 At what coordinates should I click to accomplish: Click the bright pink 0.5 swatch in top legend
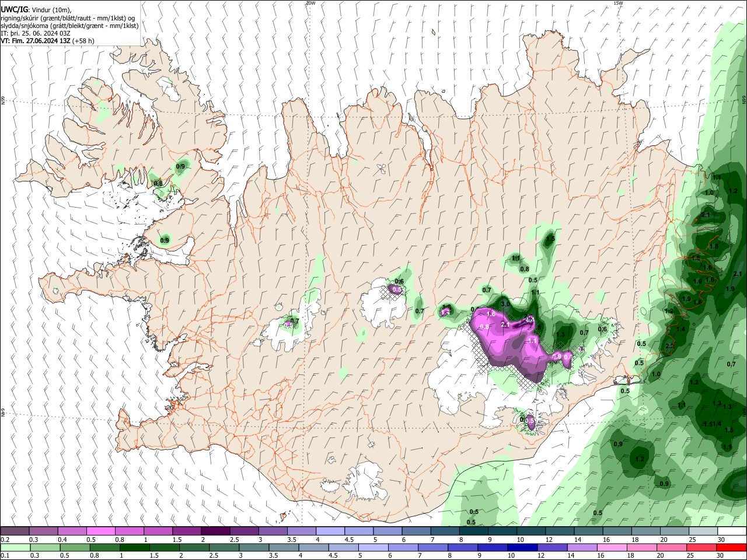[x=100, y=531]
